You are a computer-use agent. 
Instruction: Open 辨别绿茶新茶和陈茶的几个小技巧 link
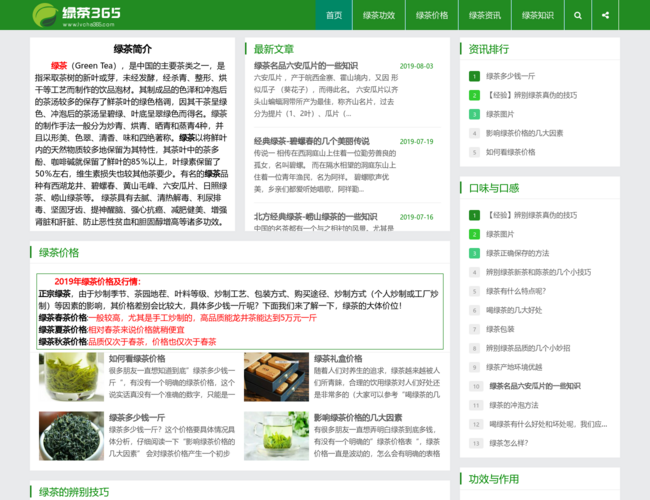(538, 272)
